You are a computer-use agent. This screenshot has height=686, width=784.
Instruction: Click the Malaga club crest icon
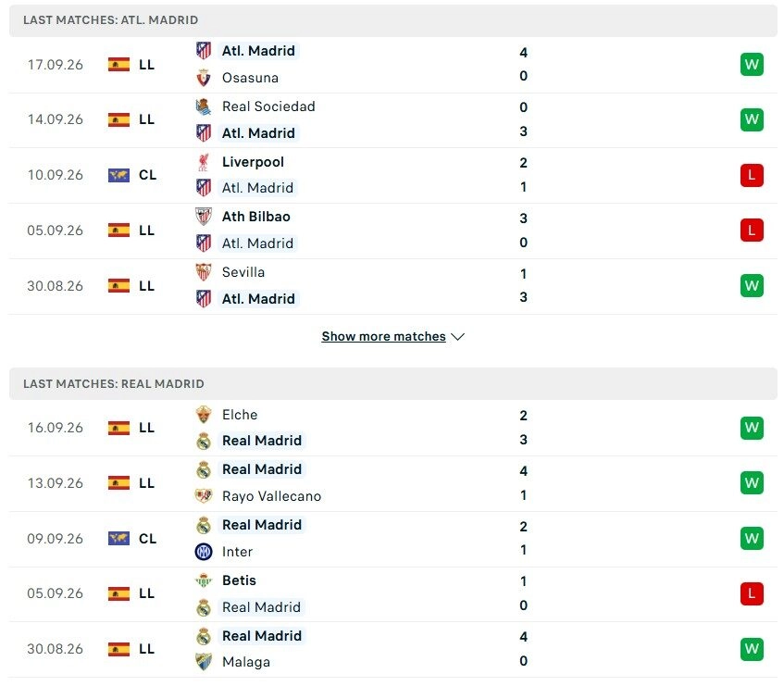coord(203,662)
